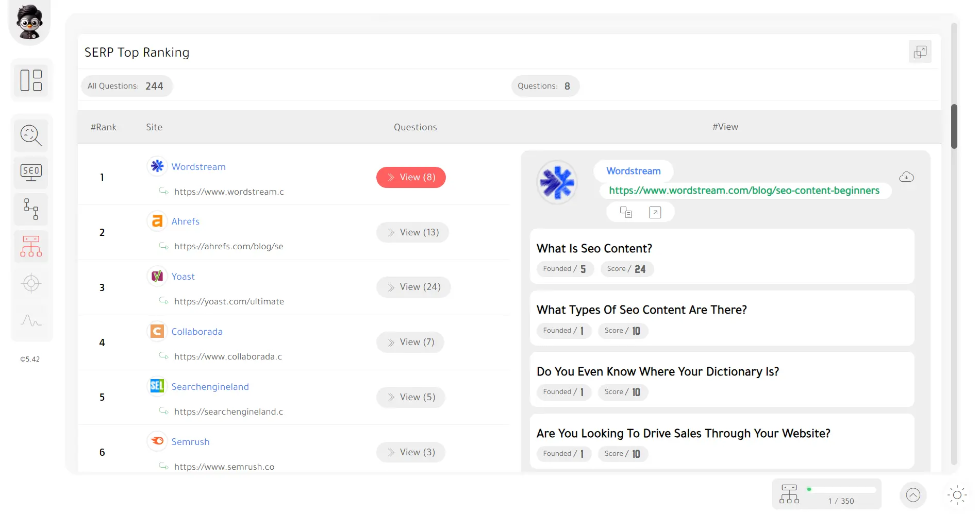The height and width of the screenshot is (514, 980).
Task: Click the https://www.semrush.co URL text
Action: 224,467
